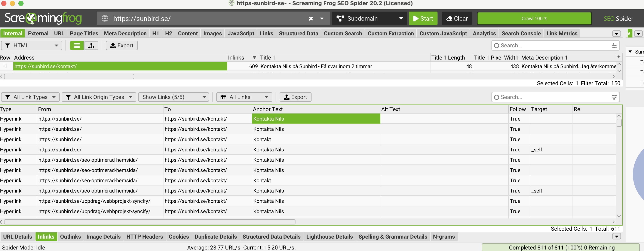Image resolution: width=644 pixels, height=251 pixels.
Task: Click the Export icon in the top toolbar
Action: click(122, 45)
